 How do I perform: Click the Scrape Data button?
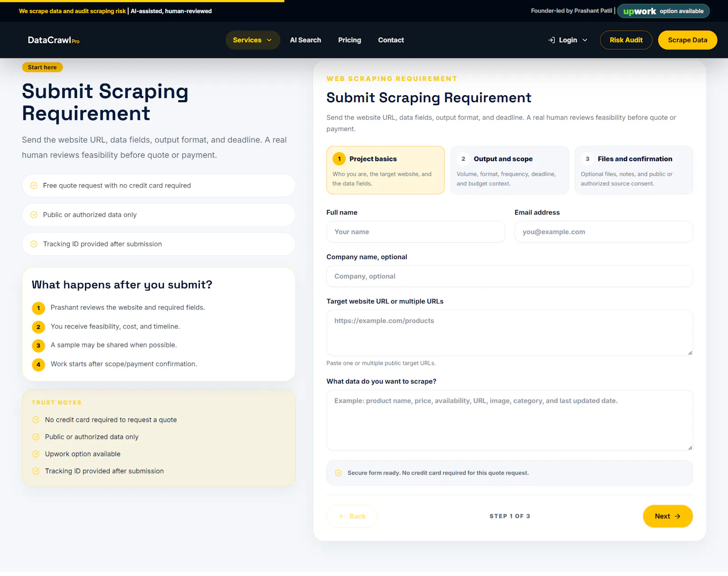pos(688,40)
